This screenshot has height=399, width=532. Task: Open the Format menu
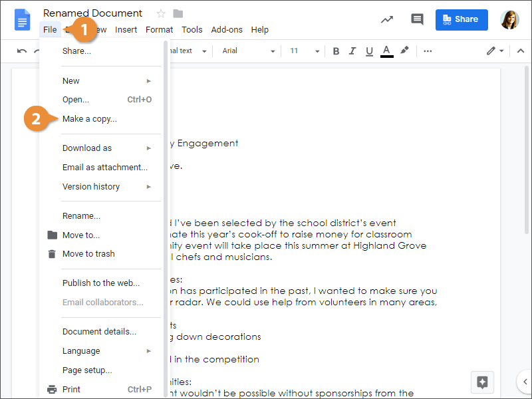159,30
